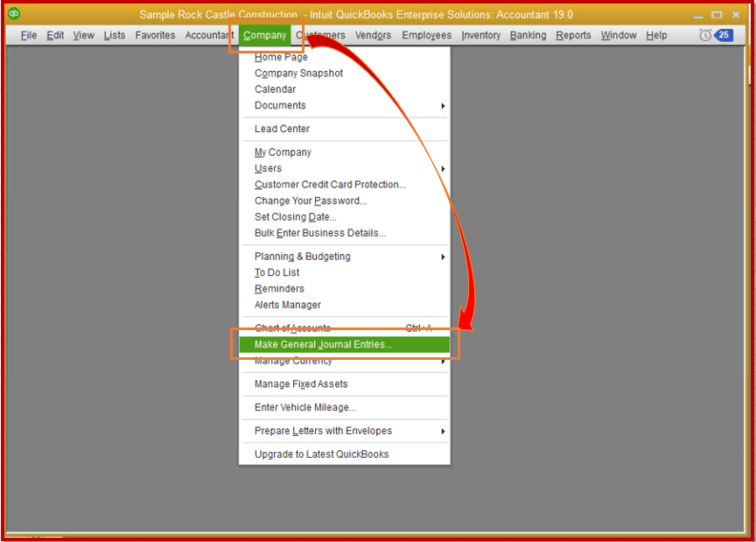Open the To Do List
This screenshot has height=542, width=756.
[345, 272]
